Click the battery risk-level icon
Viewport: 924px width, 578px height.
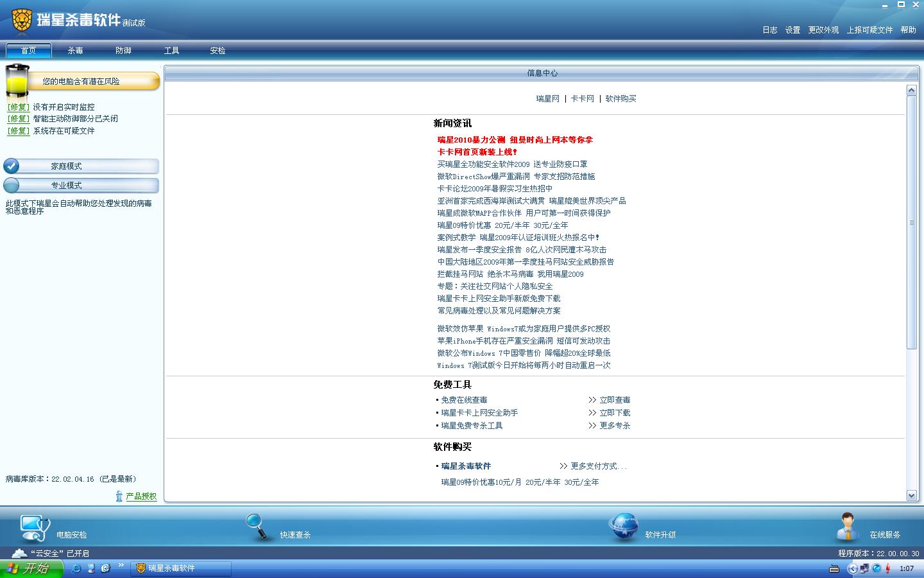[x=17, y=82]
